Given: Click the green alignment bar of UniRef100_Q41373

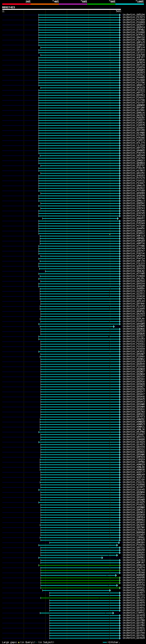Looking at the screenshot, I should pyautogui.click(x=81, y=598).
